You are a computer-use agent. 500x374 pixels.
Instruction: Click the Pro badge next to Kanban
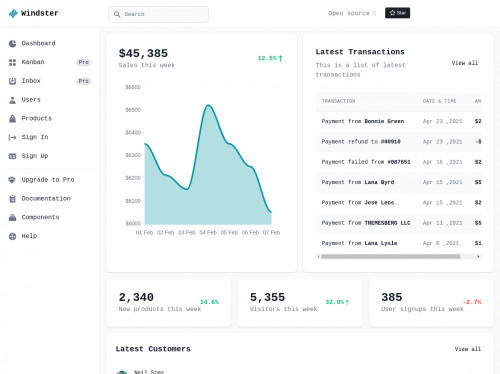84,62
